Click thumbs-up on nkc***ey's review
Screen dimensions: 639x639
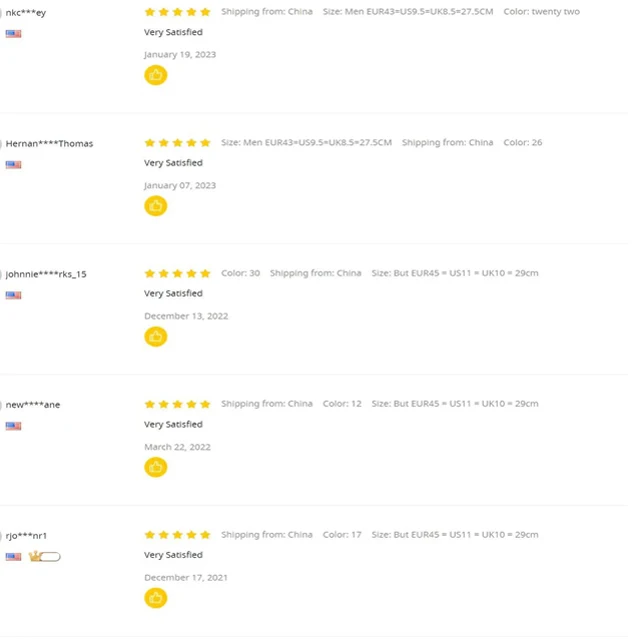tap(155, 75)
